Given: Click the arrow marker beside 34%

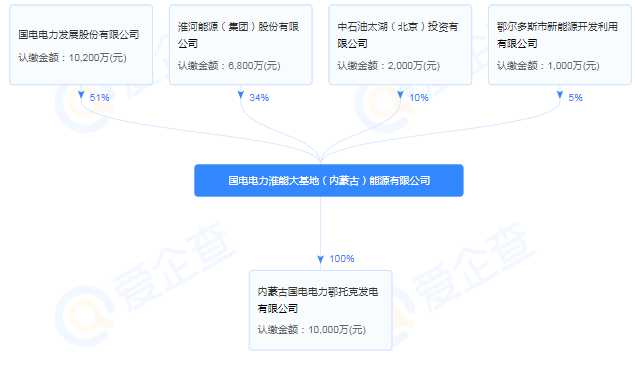Looking at the screenshot, I should [241, 95].
